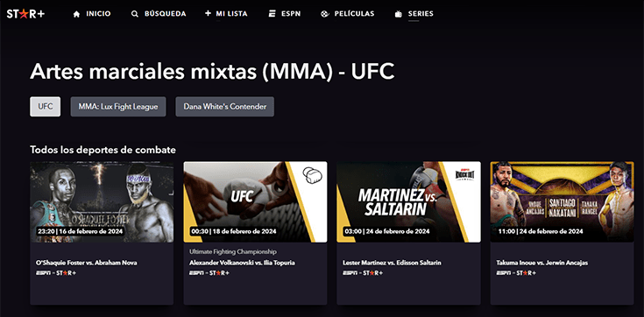Viewport: 644px width, 317px height.
Task: Click the Knockout logo on Martinez card
Action: point(464,174)
